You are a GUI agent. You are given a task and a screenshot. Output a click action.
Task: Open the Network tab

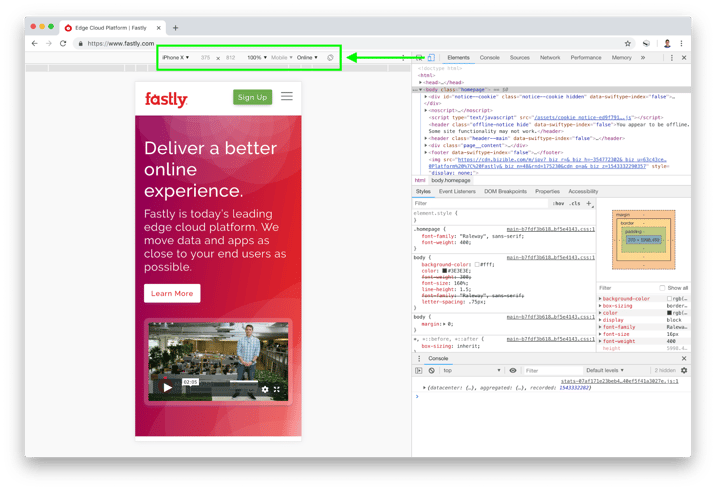pos(550,58)
